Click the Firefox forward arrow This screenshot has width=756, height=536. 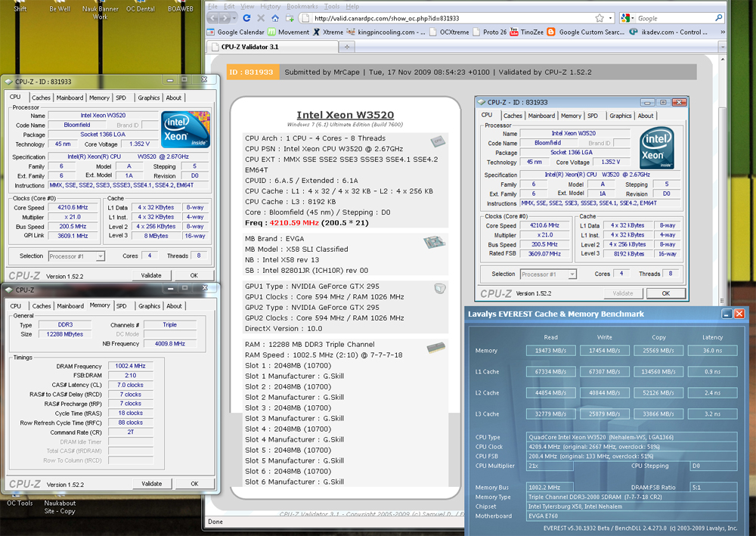click(225, 18)
